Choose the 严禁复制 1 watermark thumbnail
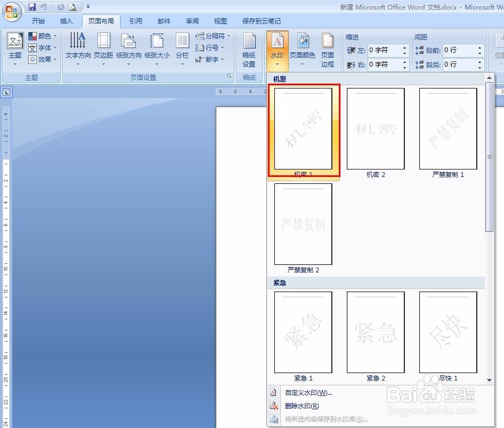Viewport: 504px width, 428px height. [x=449, y=129]
